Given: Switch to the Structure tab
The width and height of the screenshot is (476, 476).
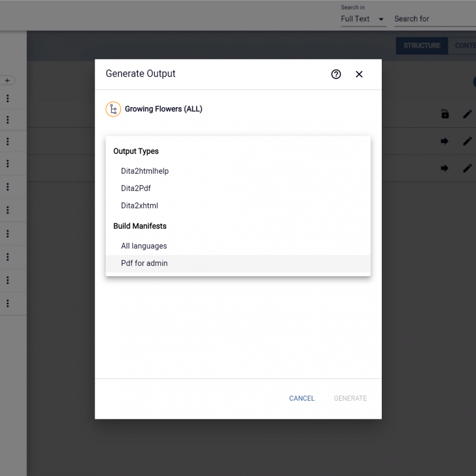Looking at the screenshot, I should pyautogui.click(x=422, y=46).
